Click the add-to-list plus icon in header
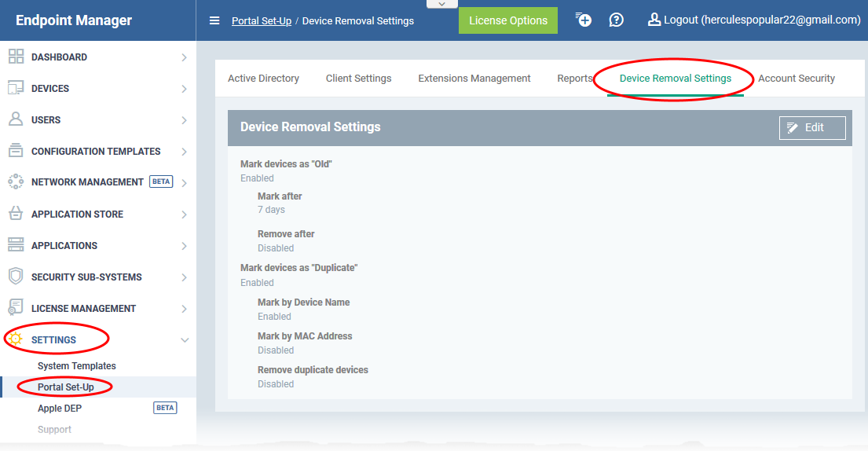The image size is (868, 451). click(x=583, y=20)
